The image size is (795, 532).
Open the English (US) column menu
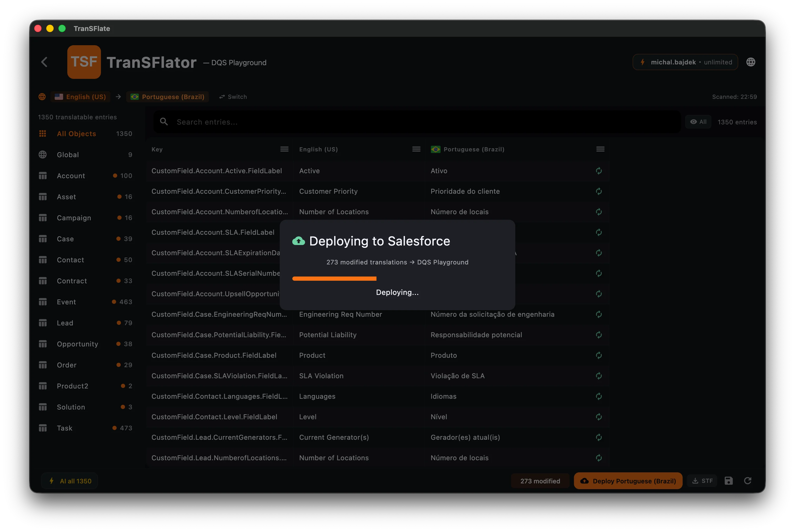(416, 149)
